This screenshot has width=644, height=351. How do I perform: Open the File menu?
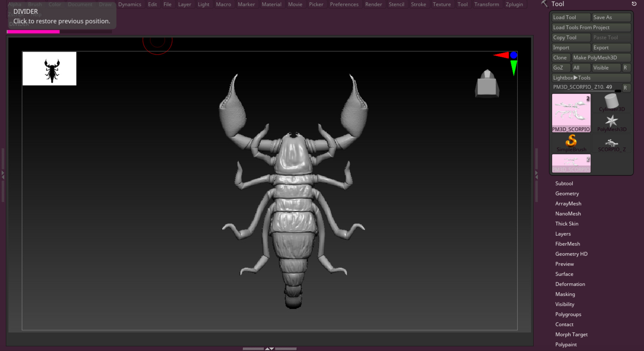(x=167, y=4)
